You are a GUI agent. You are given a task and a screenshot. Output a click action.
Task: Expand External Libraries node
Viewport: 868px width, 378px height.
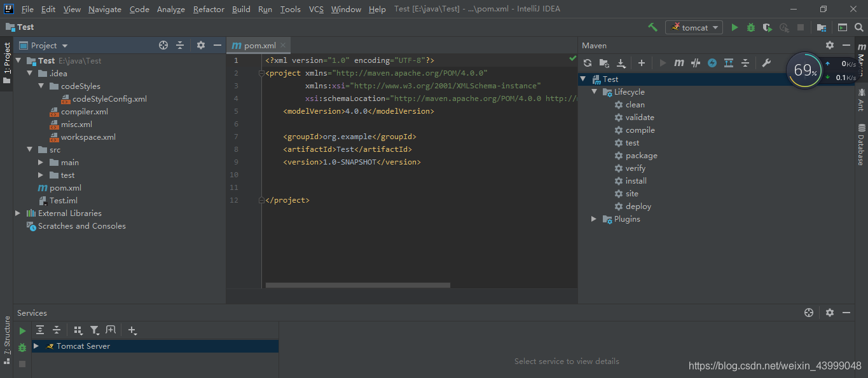(18, 213)
